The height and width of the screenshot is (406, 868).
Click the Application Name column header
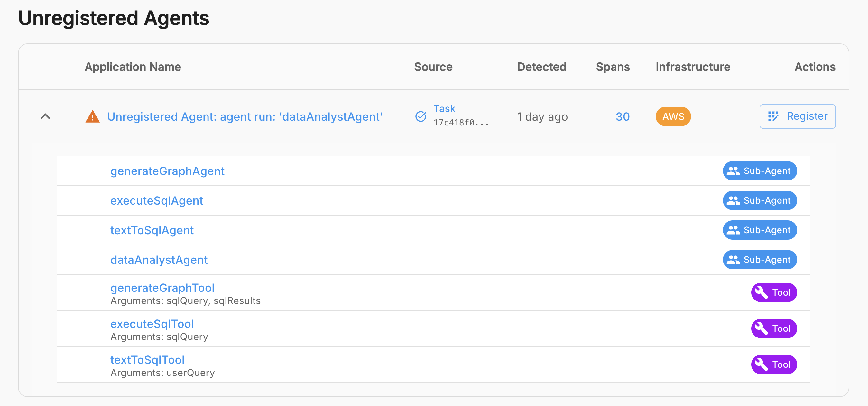click(133, 67)
